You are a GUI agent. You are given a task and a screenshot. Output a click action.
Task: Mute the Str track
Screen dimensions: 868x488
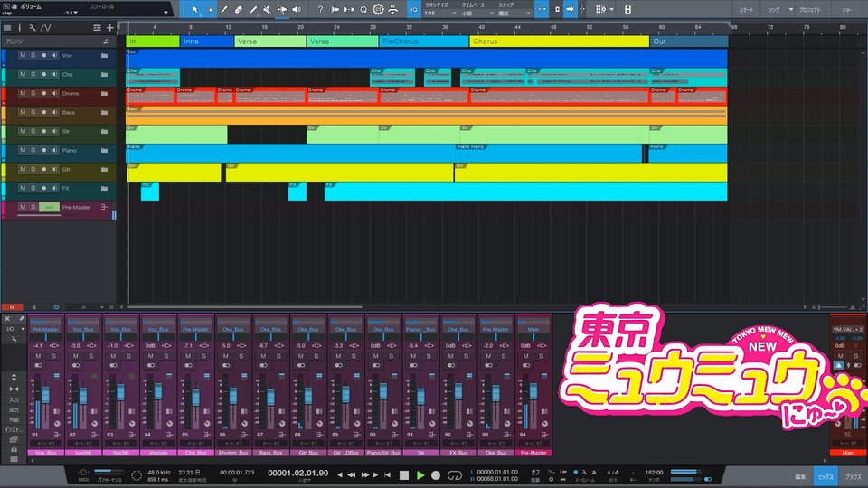click(22, 131)
